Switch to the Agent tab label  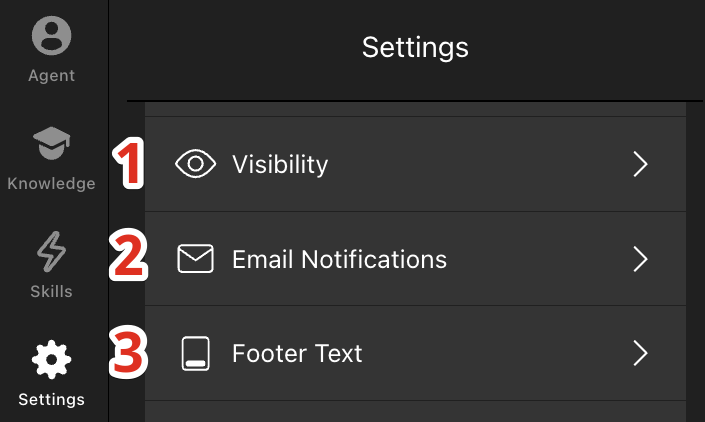(x=51, y=76)
